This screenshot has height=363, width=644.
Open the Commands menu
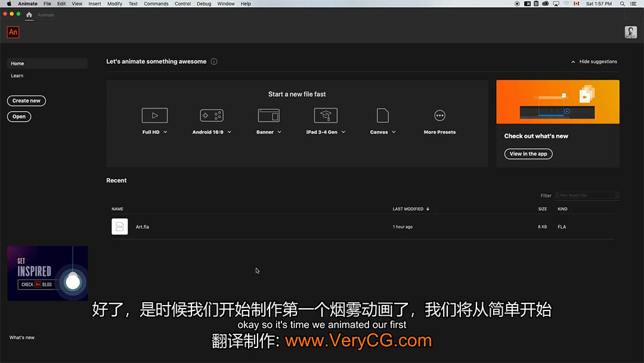[156, 4]
